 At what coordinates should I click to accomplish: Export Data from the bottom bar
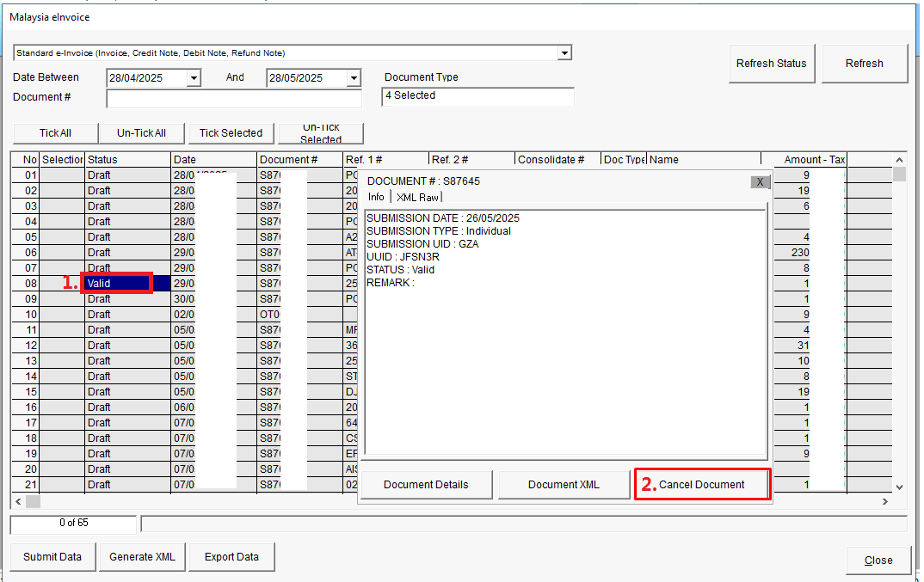click(x=231, y=557)
